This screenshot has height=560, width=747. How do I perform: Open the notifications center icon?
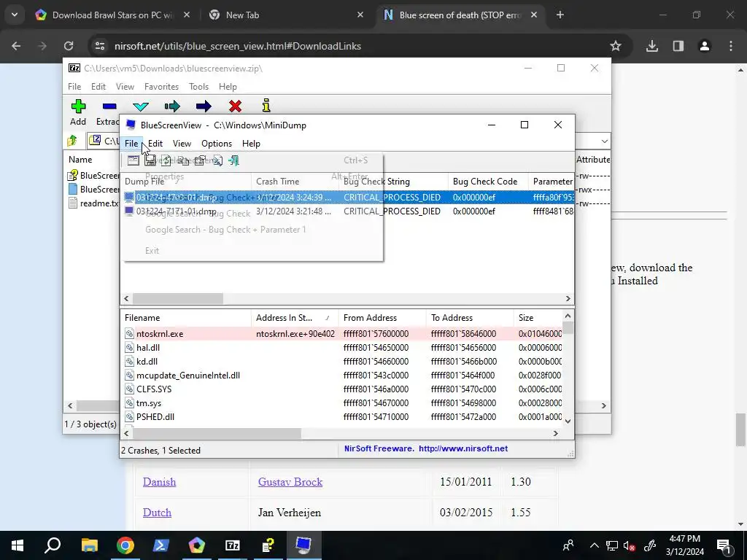[x=724, y=545]
